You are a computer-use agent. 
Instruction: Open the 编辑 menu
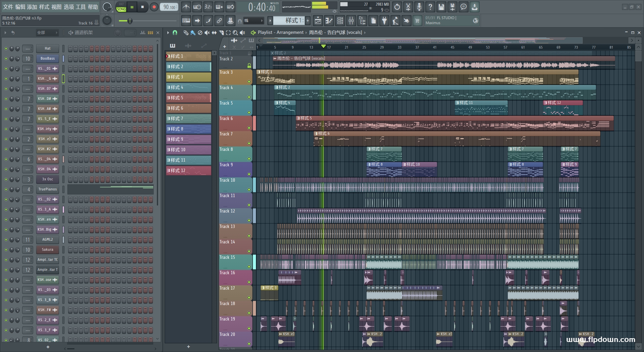click(20, 7)
